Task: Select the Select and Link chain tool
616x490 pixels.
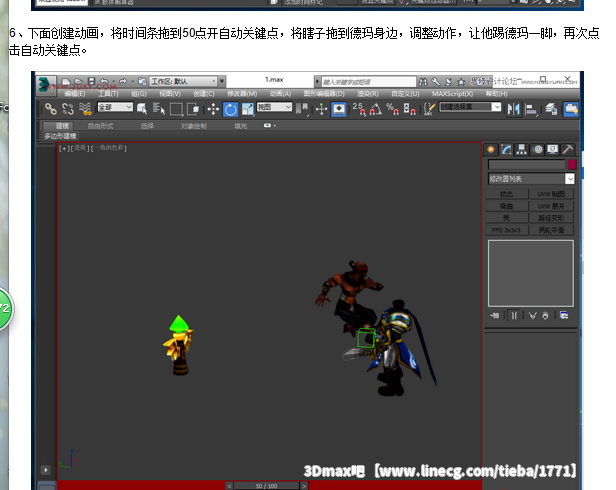Action: [51, 109]
